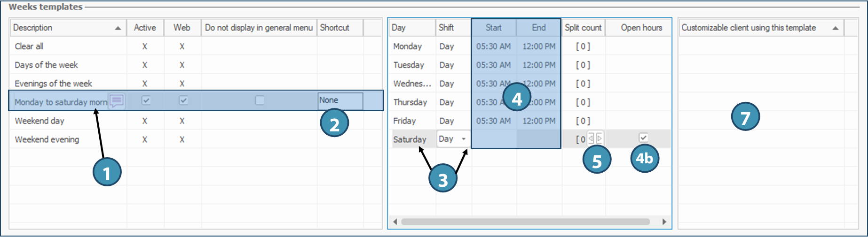Open the Shortcut None field

click(x=340, y=100)
